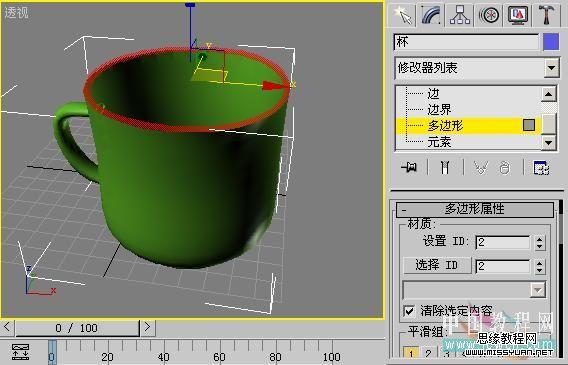
Task: Click the 设置 ID input field
Action: tap(503, 242)
